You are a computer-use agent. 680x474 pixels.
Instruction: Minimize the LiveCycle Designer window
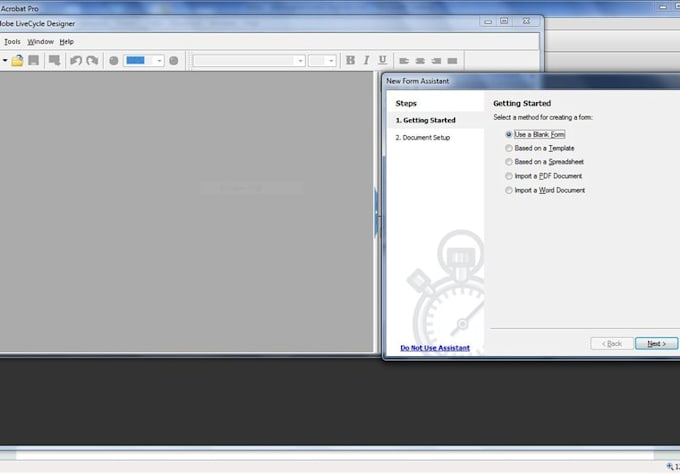click(x=488, y=21)
